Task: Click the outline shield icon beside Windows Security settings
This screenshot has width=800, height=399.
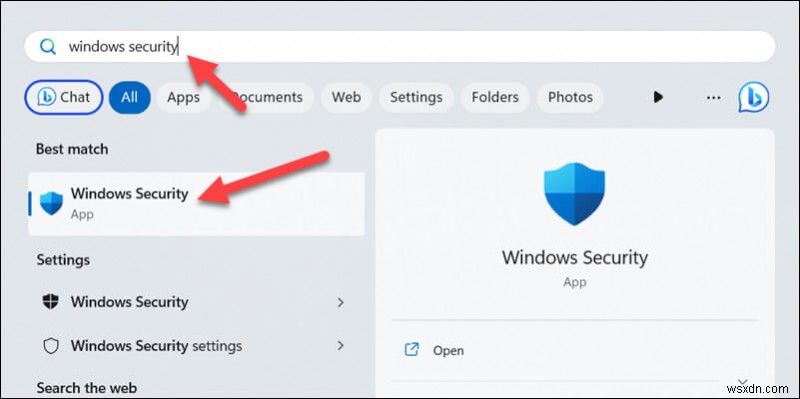Action: [50, 346]
